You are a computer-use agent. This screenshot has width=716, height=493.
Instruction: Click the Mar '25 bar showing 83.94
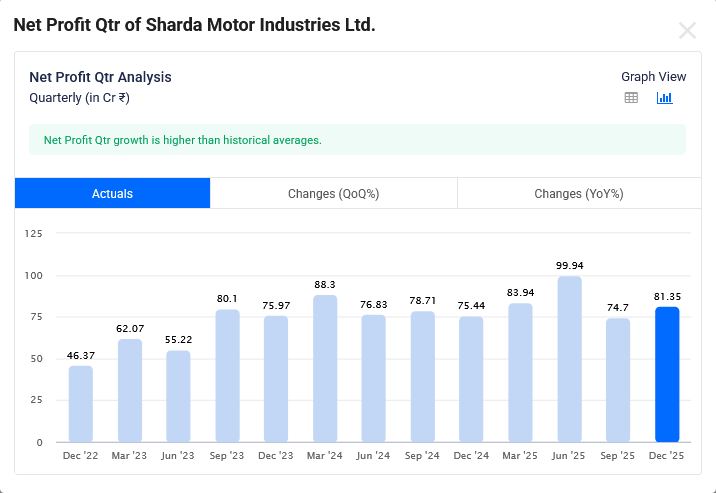point(520,372)
